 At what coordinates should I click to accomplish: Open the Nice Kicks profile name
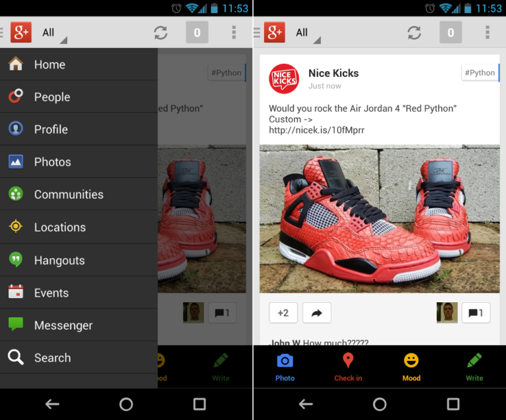(333, 73)
